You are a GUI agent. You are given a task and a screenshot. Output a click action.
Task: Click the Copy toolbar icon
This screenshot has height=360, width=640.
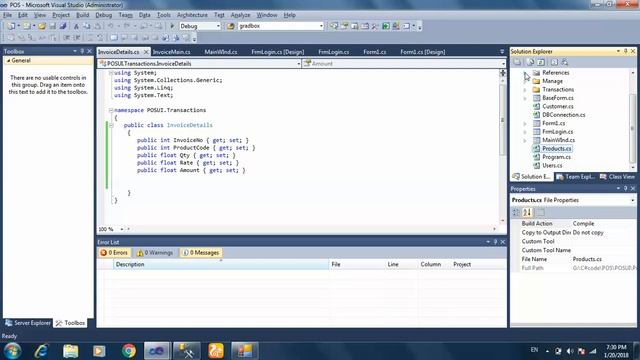point(87,26)
